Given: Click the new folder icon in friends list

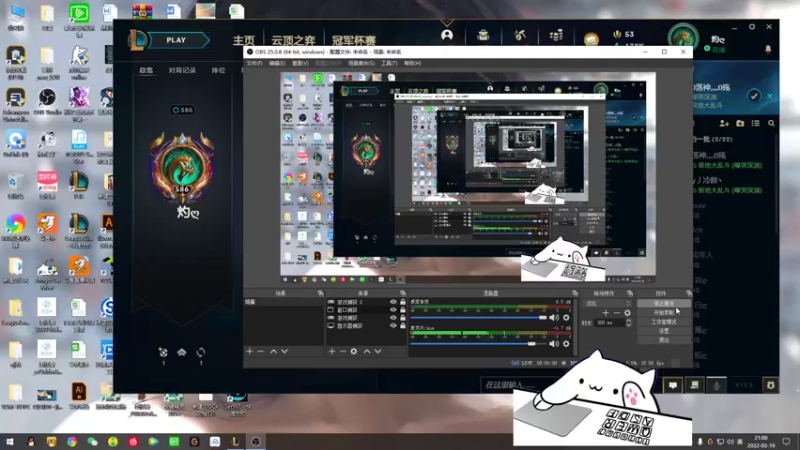Looking at the screenshot, I should [x=740, y=123].
